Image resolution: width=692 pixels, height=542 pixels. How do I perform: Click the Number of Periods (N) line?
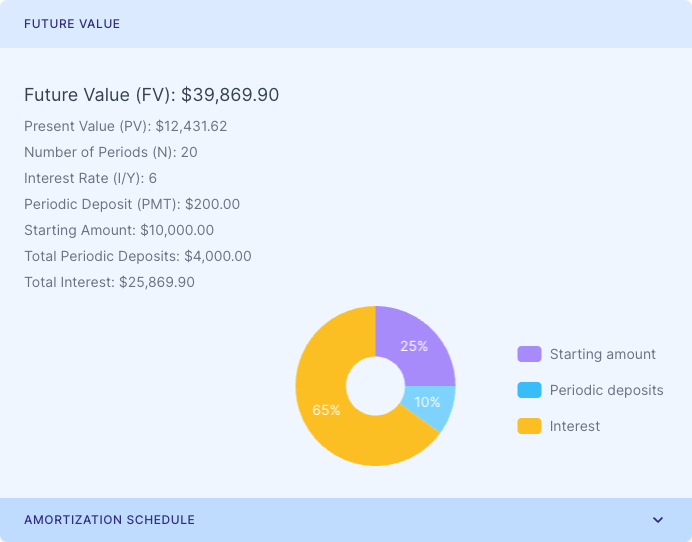[x=110, y=152]
